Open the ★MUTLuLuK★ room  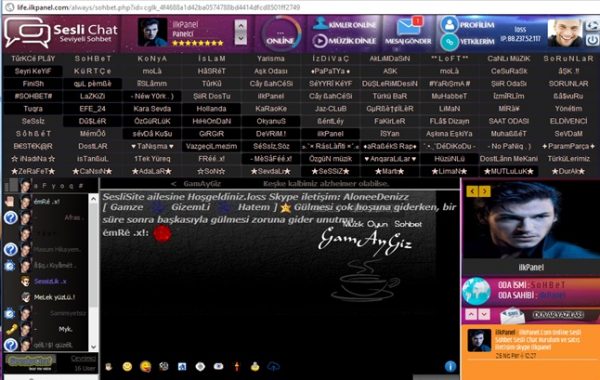pos(509,171)
